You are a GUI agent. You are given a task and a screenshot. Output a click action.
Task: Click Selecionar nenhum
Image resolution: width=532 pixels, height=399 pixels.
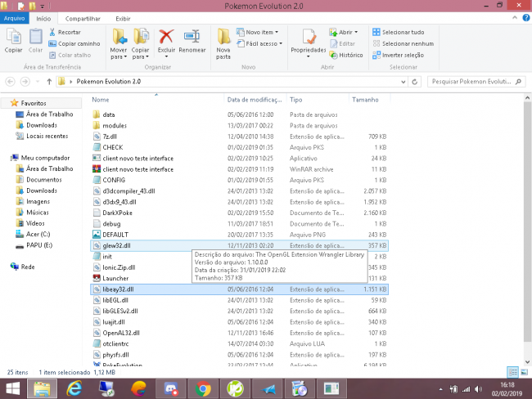pyautogui.click(x=403, y=43)
